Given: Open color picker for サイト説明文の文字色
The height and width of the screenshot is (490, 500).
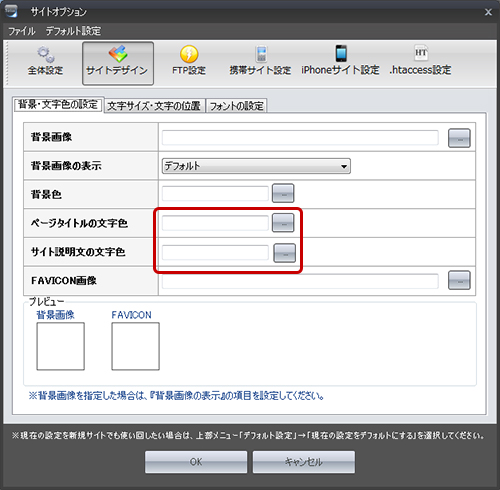Looking at the screenshot, I should point(284,253).
